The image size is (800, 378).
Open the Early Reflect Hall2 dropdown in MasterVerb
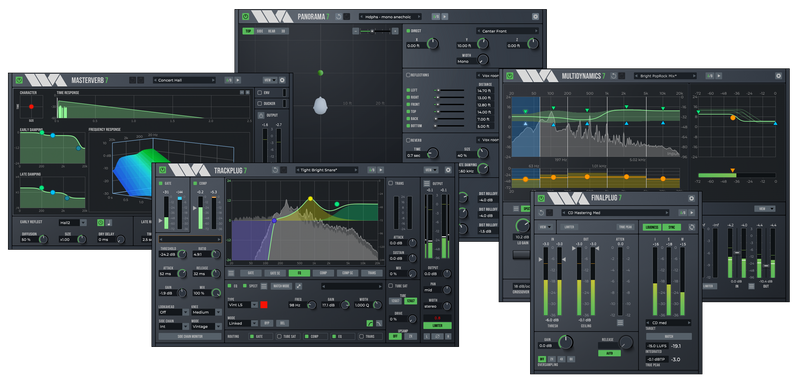point(73,222)
